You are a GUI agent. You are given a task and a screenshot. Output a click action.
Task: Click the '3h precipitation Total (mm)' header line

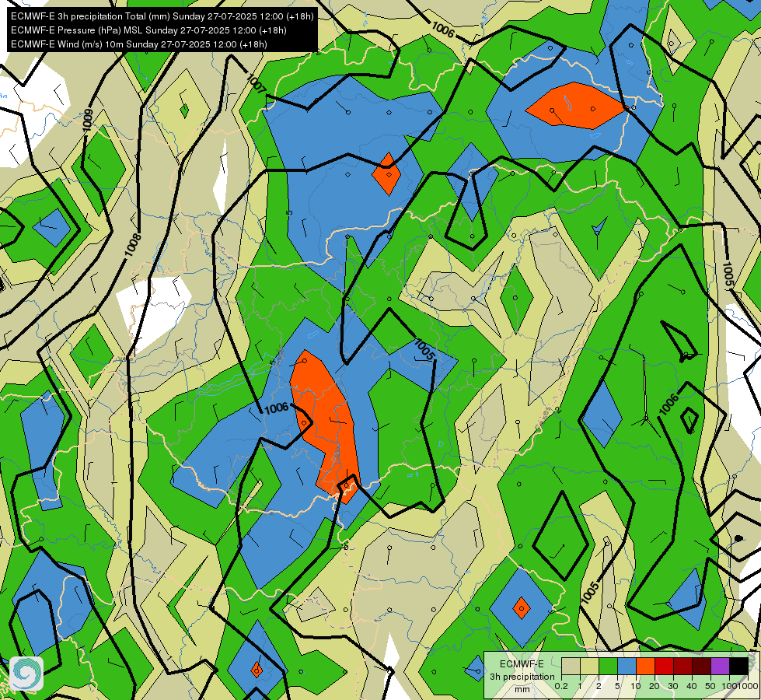[162, 16]
